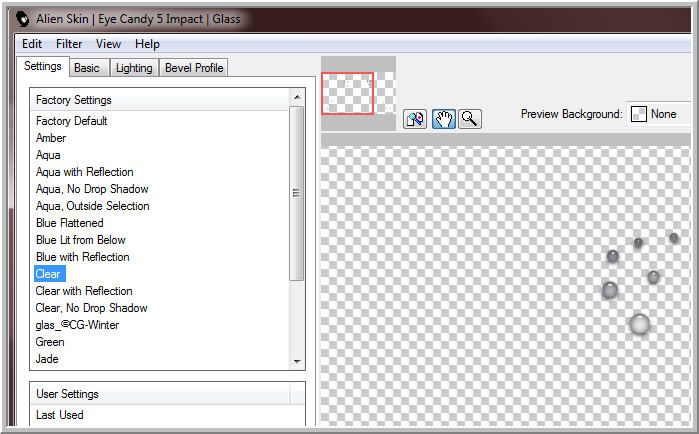This screenshot has width=699, height=434.
Task: Click the User Settings list header
Action: point(160,394)
